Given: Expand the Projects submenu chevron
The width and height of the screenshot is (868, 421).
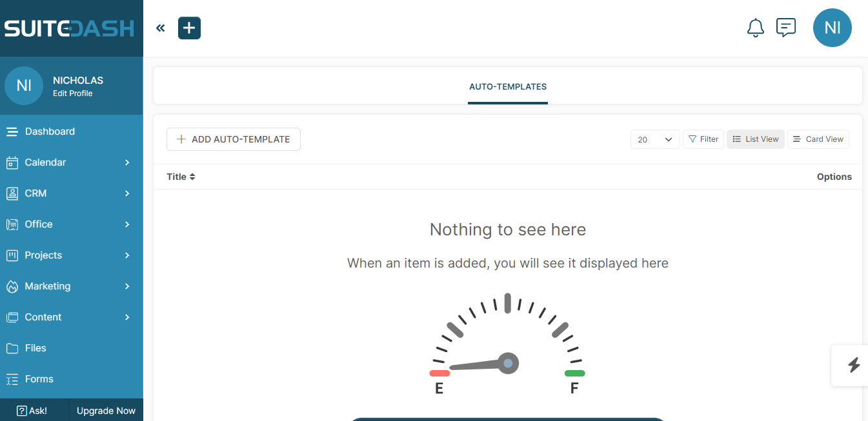Looking at the screenshot, I should [127, 255].
